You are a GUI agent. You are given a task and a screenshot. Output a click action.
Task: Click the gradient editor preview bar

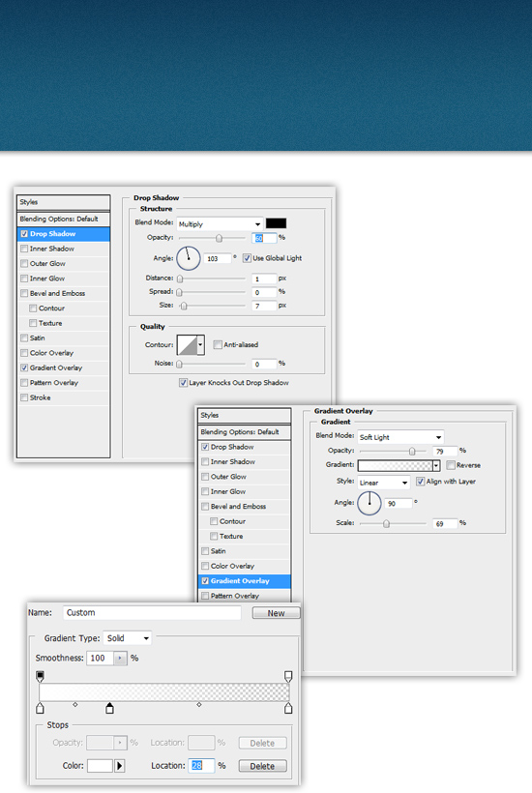[x=164, y=691]
